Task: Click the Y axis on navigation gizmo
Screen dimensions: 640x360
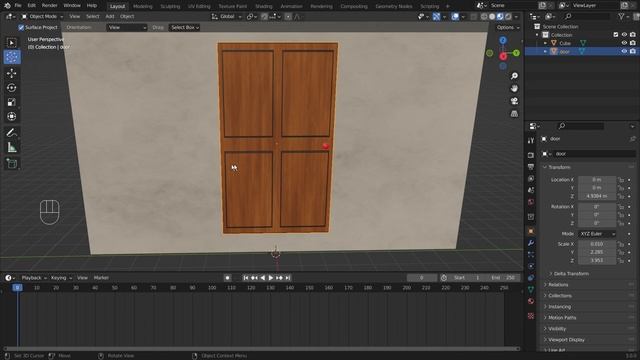Action: click(x=516, y=53)
